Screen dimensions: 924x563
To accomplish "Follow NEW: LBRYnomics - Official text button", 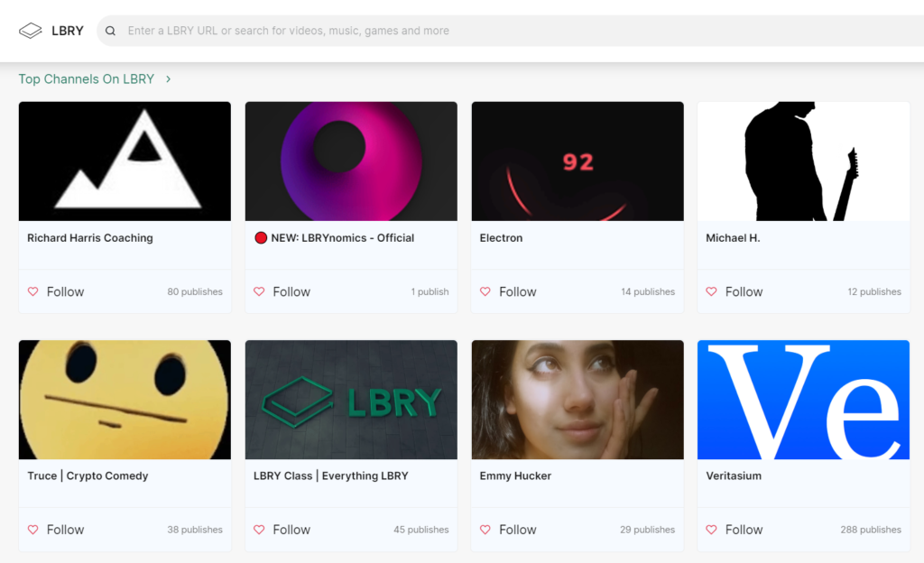I will tap(291, 291).
